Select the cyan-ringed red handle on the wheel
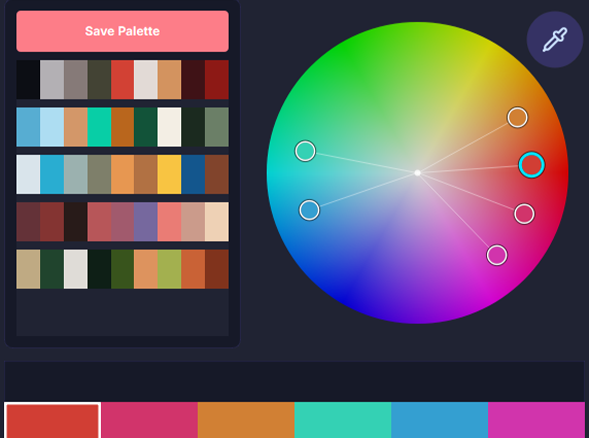Screen dimensions: 589x438 (x=532, y=165)
